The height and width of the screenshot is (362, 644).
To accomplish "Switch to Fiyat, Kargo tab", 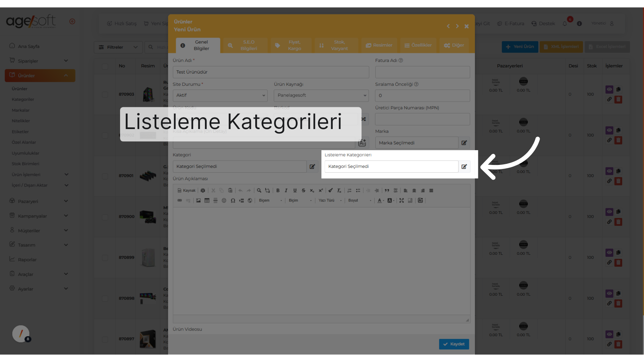I will click(x=291, y=45).
